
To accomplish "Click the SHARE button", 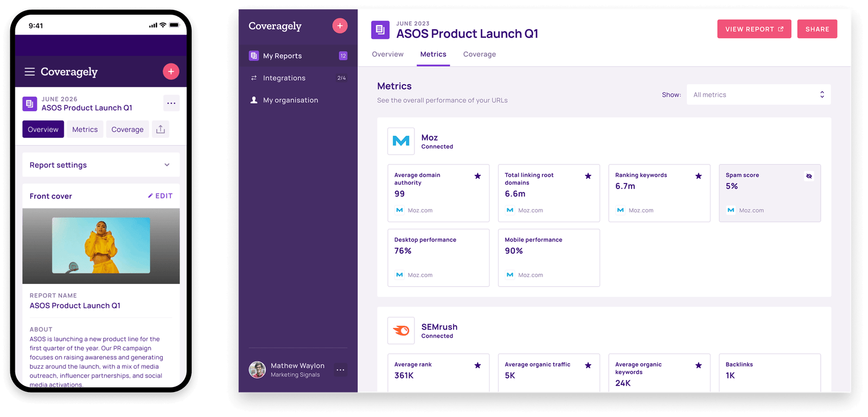I will [x=817, y=29].
